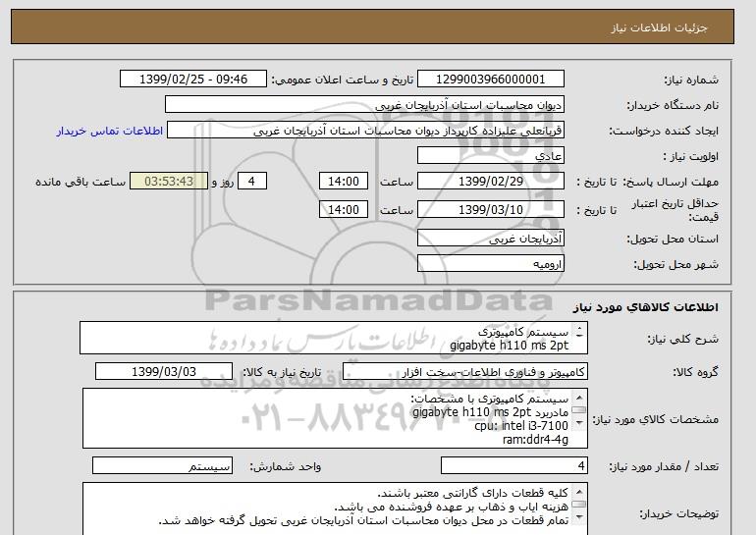Select the need number field 1299003966000001

[x=490, y=80]
